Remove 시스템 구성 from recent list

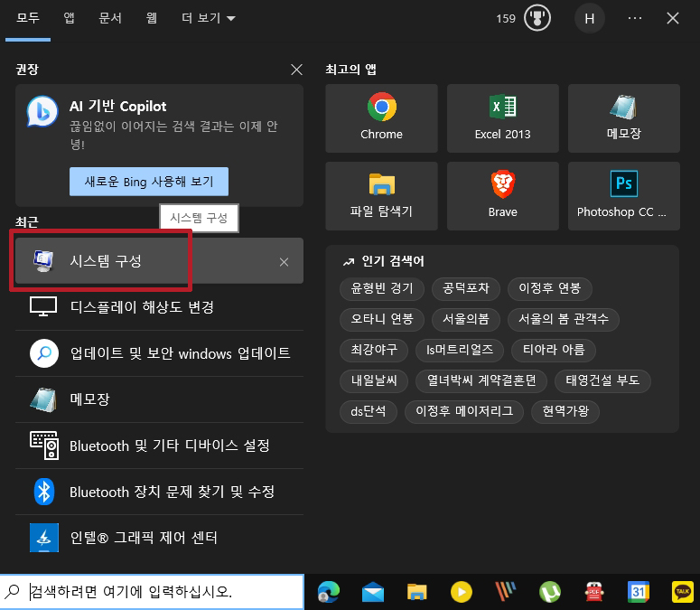pyautogui.click(x=284, y=262)
